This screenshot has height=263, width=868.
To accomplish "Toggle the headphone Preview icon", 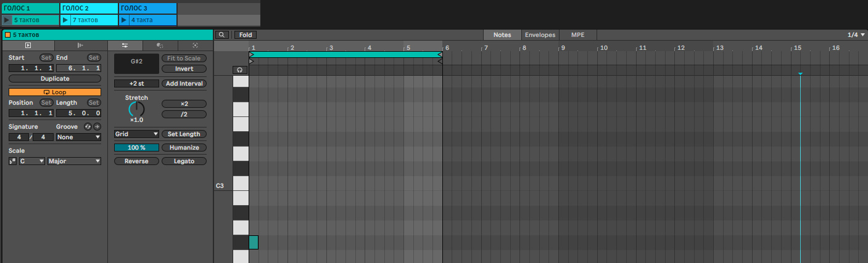I will [x=241, y=70].
